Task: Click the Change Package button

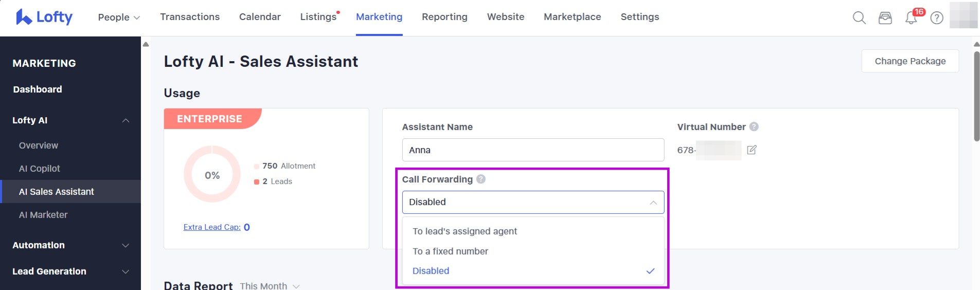Action: 910,61
